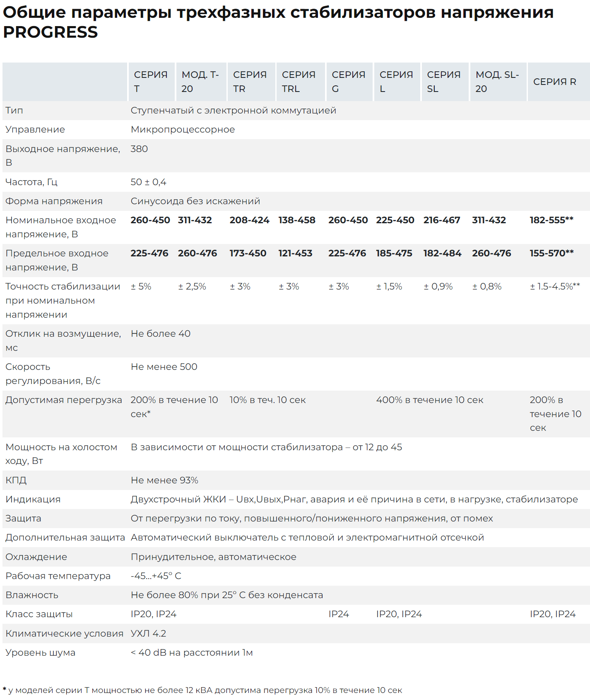The image size is (590, 700).
Task: Select nominal voltage '208-424' cell
Action: pyautogui.click(x=250, y=220)
